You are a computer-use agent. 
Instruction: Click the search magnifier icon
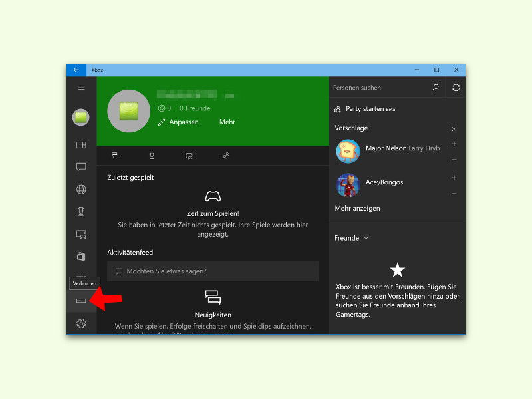435,88
